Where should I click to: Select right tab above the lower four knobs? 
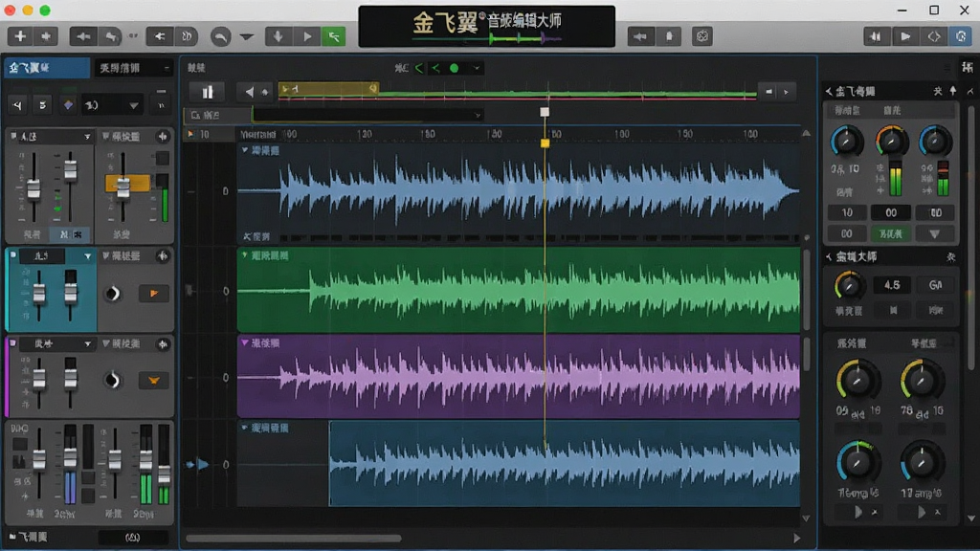coord(924,343)
